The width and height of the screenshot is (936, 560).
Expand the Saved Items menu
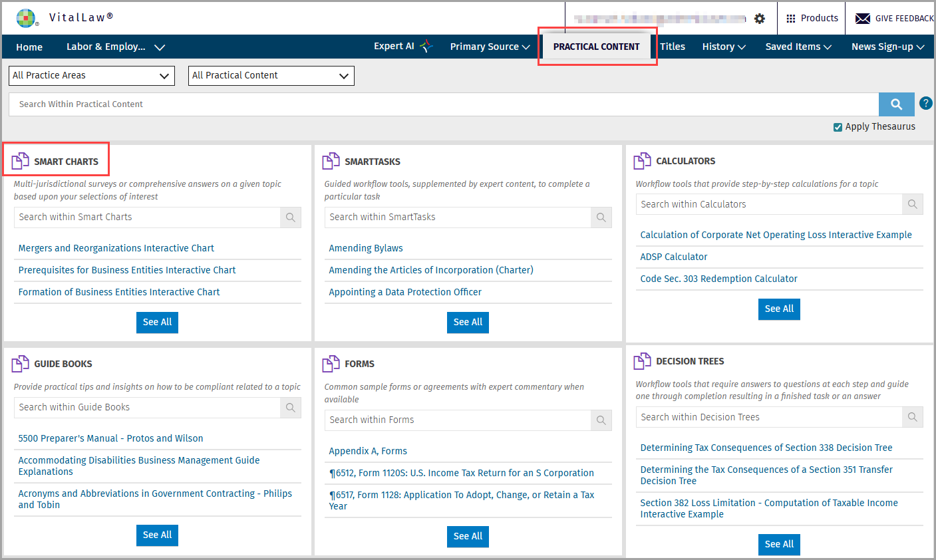click(x=798, y=47)
